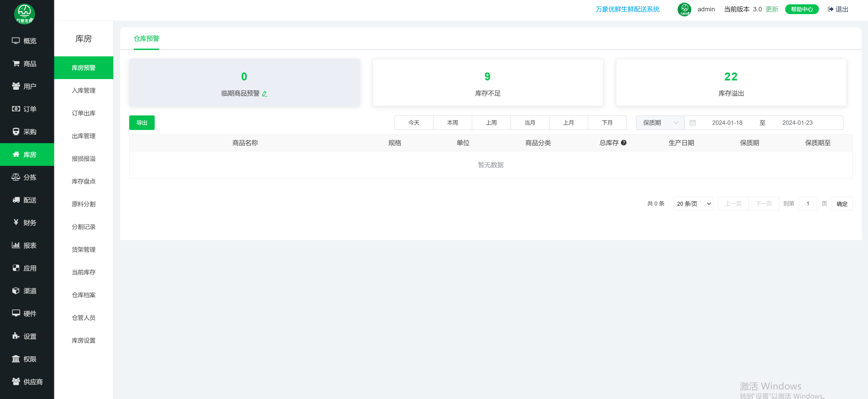Select the 今天 date filter
This screenshot has width=868, height=399.
414,122
